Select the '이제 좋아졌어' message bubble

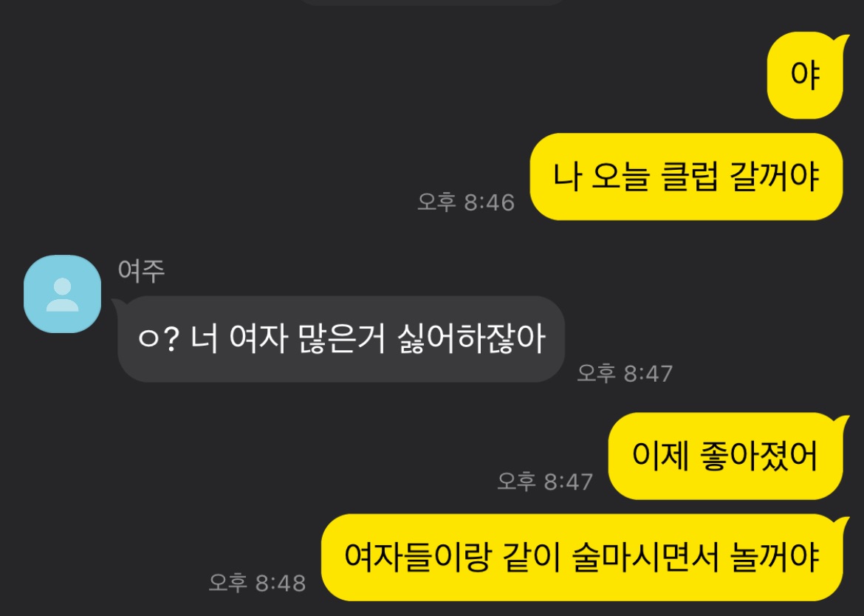pos(726,456)
